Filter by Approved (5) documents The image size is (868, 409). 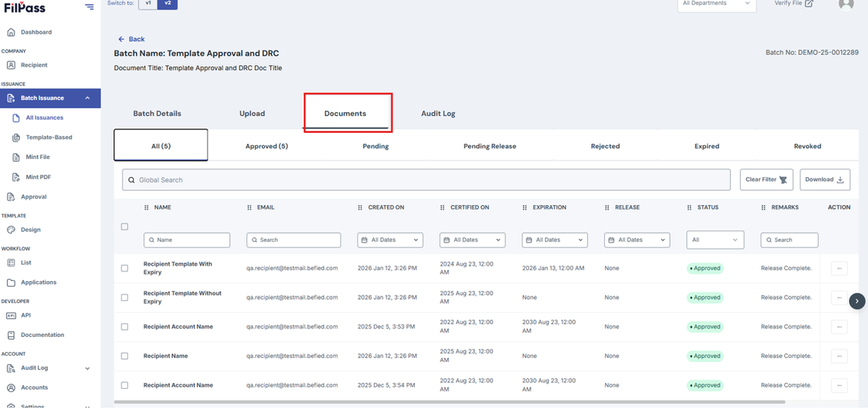click(x=266, y=146)
